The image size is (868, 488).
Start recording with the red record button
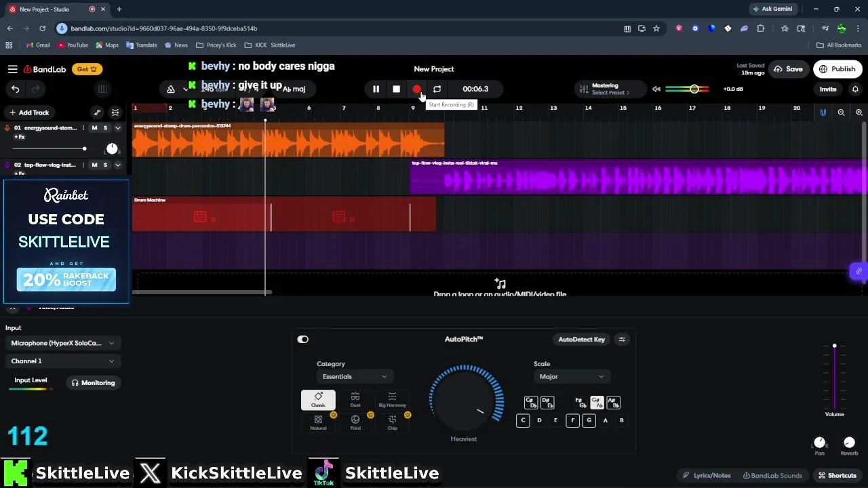click(x=416, y=89)
